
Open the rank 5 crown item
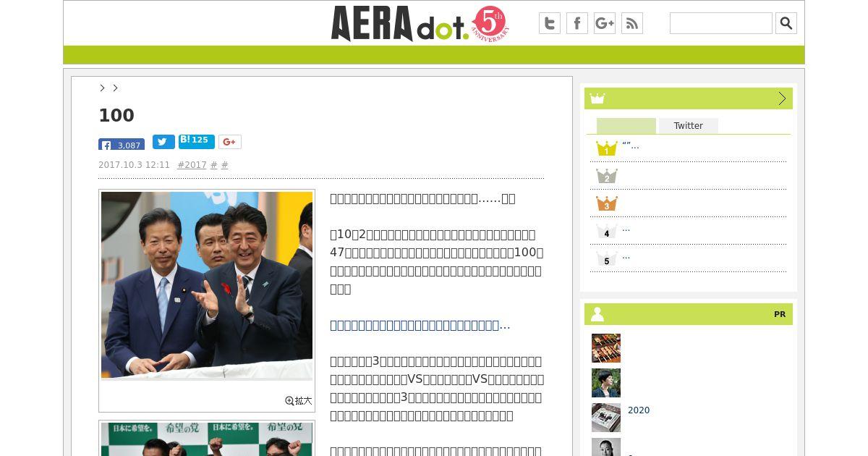pos(606,258)
